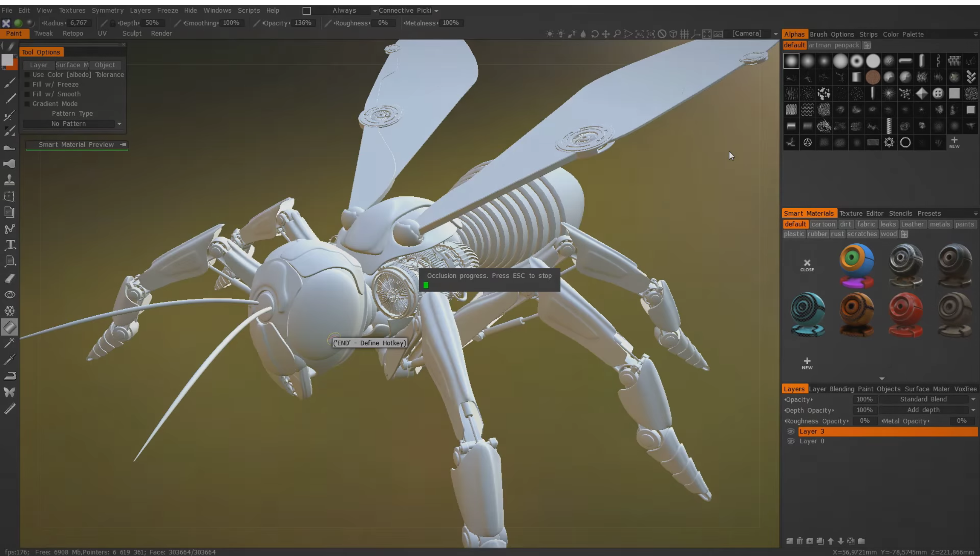Click the Texture Editor tab
This screenshot has width=980, height=556.
click(x=861, y=214)
